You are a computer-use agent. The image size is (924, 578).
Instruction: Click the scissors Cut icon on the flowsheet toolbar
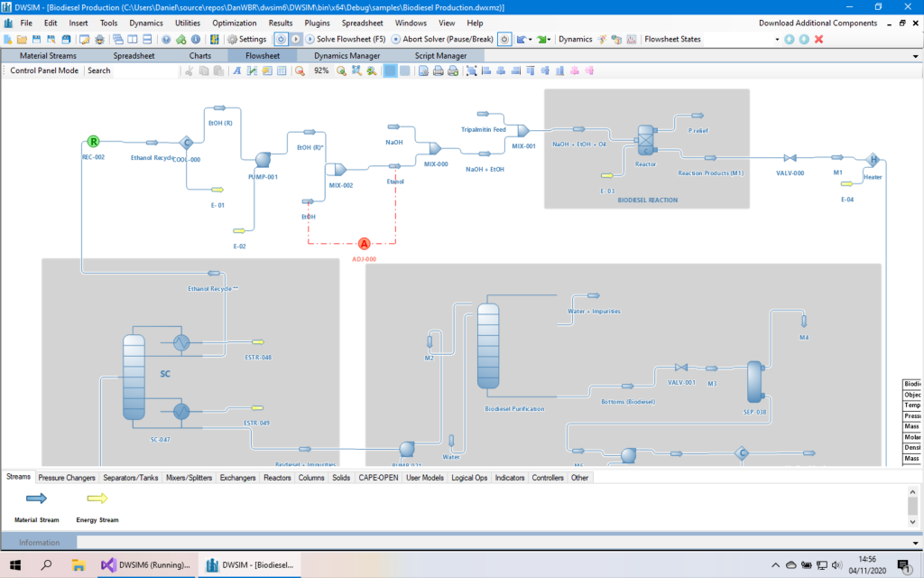point(189,70)
